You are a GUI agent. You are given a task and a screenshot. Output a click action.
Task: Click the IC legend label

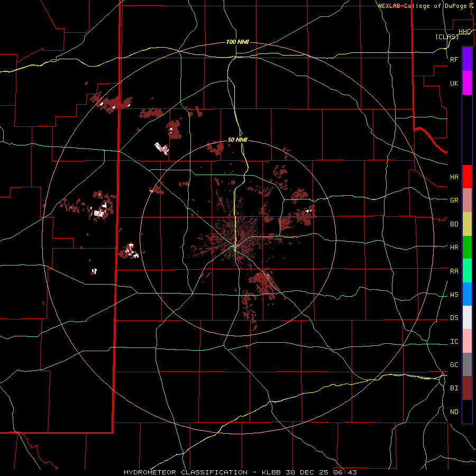(454, 342)
